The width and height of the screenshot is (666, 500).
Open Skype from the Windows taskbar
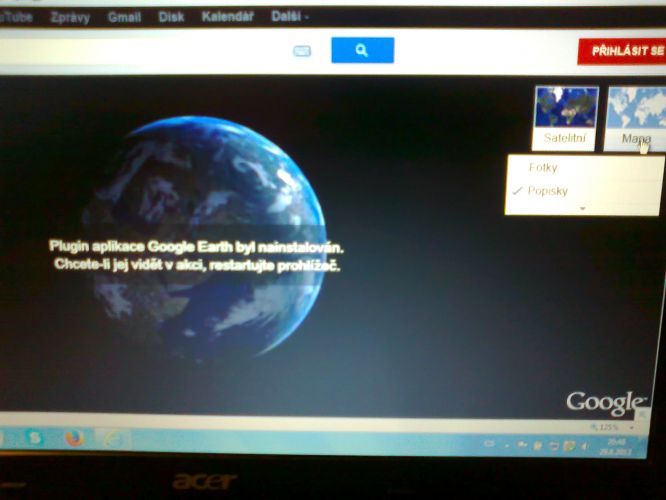(34, 438)
